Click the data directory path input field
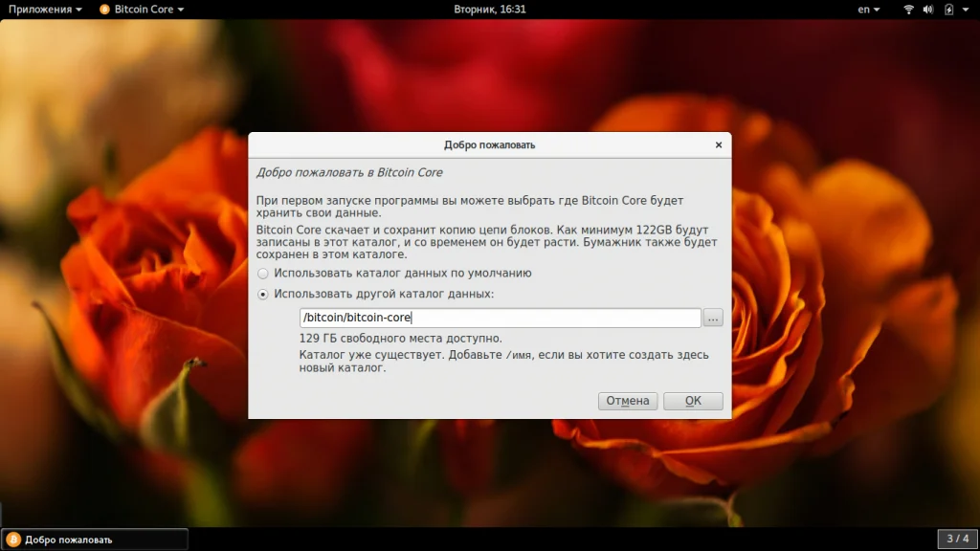The width and height of the screenshot is (980, 551). tap(500, 318)
